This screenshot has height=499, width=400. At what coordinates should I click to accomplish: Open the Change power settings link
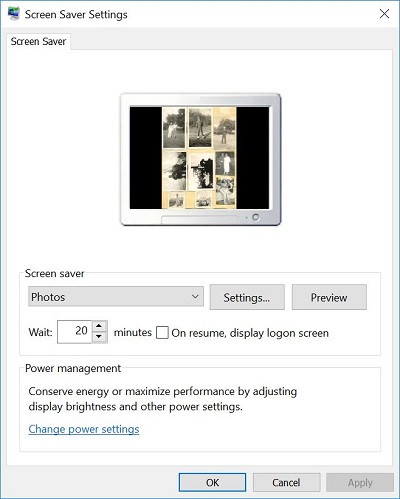[84, 429]
